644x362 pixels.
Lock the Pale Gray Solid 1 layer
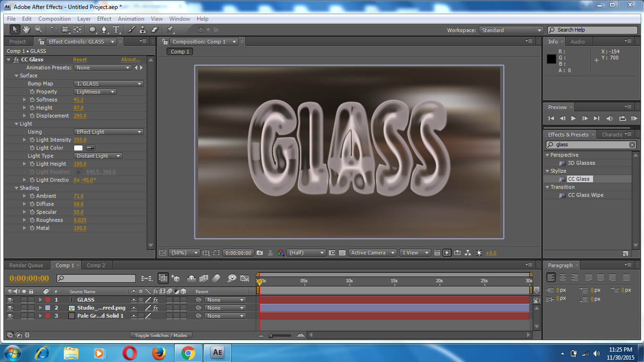coord(31,315)
